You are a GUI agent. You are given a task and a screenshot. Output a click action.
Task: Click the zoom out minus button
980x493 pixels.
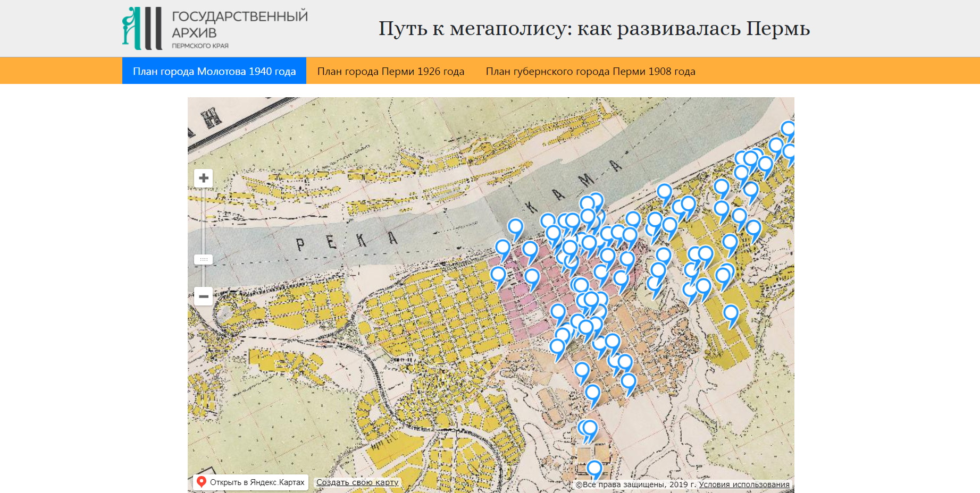tap(203, 296)
